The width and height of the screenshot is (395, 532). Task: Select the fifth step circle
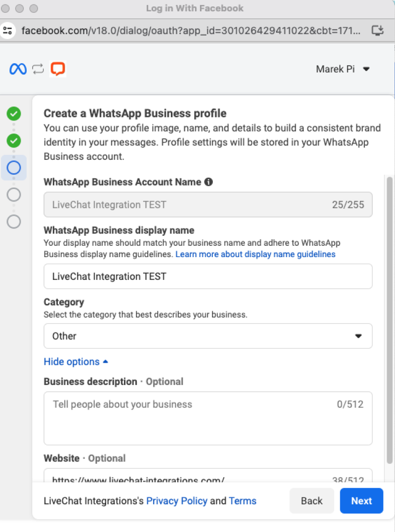coord(14,222)
